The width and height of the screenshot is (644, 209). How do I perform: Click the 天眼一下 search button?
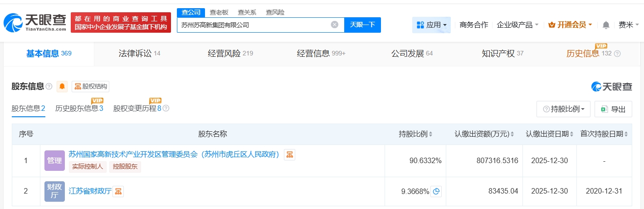coord(362,25)
